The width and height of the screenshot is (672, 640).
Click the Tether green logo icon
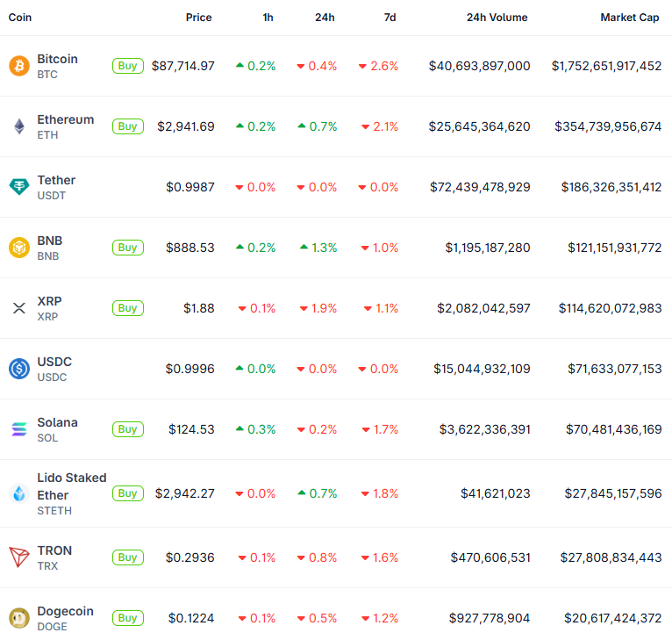[x=18, y=187]
